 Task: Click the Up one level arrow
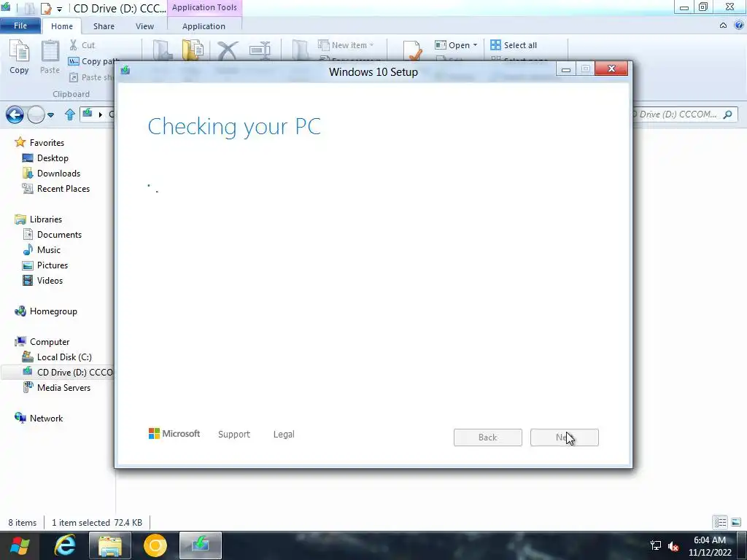tap(70, 114)
